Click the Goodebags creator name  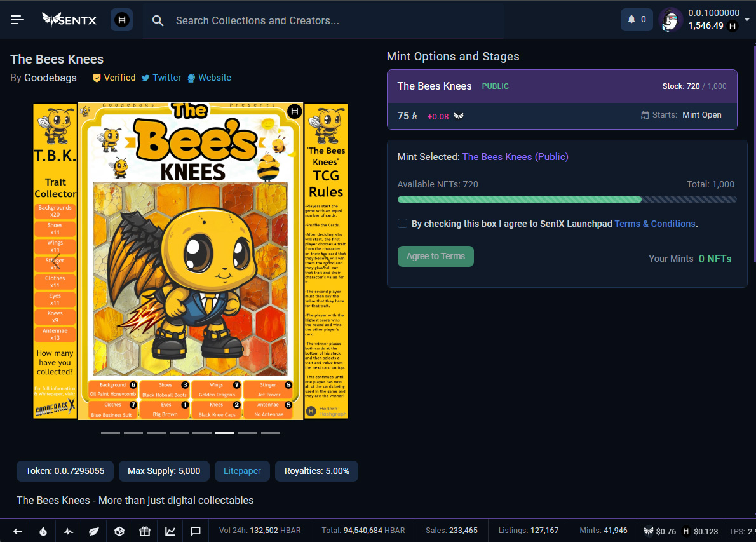(x=50, y=78)
